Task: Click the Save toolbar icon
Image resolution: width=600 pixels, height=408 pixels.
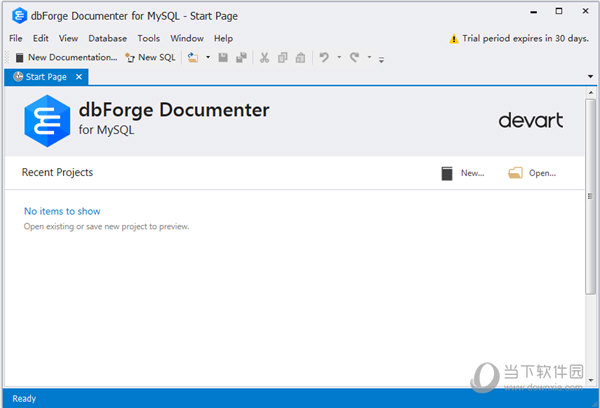Action: point(223,57)
